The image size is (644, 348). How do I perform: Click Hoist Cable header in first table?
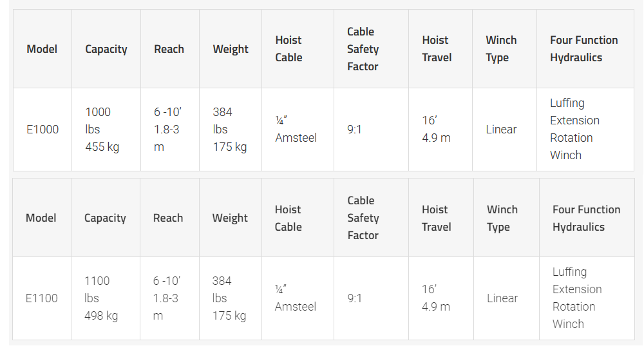pyautogui.click(x=289, y=49)
